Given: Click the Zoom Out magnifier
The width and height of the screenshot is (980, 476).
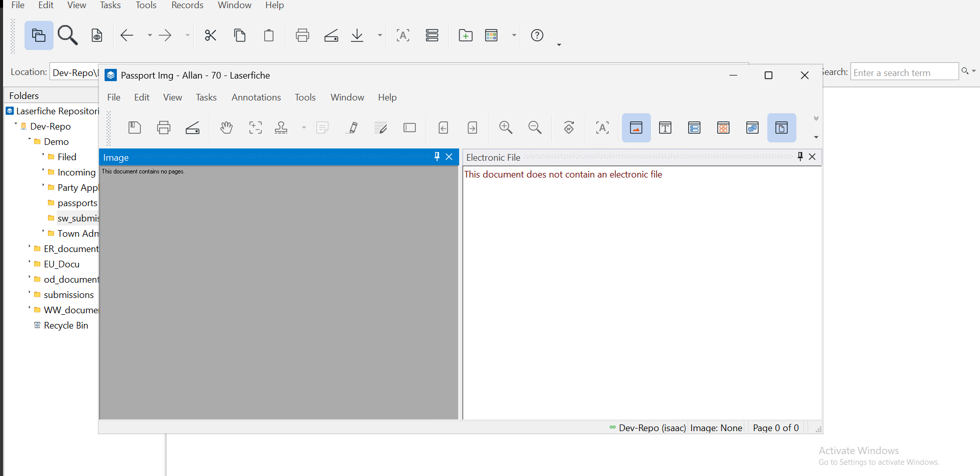Looking at the screenshot, I should pos(535,128).
